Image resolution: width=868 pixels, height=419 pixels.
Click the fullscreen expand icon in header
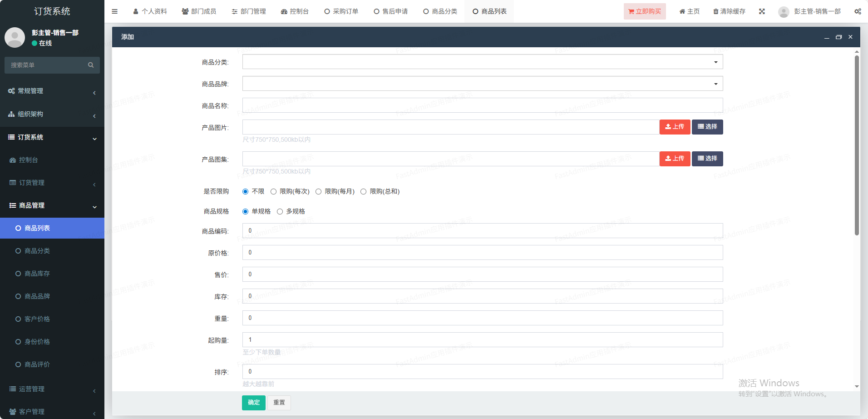pyautogui.click(x=762, y=11)
